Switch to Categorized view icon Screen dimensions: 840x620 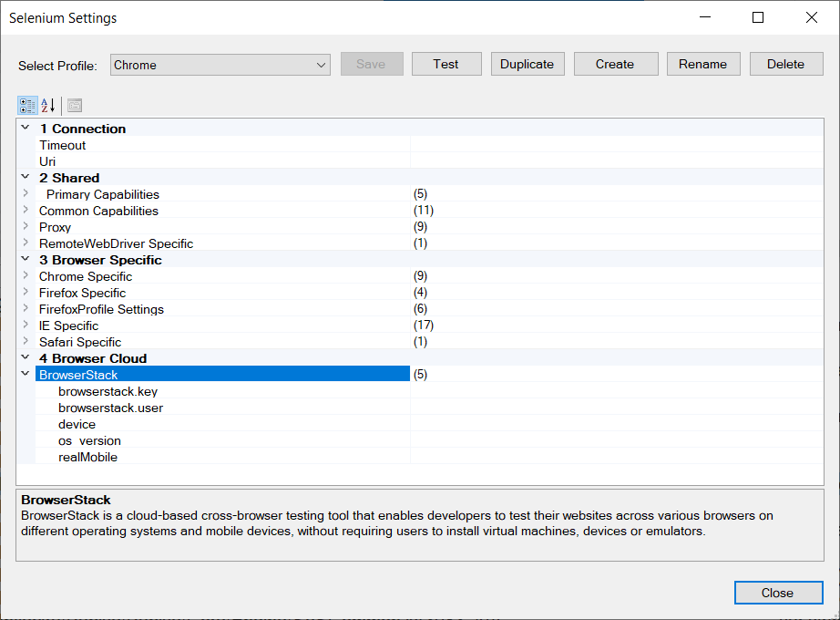pyautogui.click(x=27, y=106)
